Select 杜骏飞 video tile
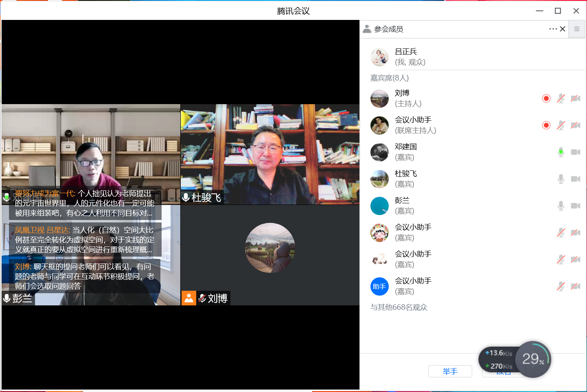The image size is (587, 392). [270, 155]
